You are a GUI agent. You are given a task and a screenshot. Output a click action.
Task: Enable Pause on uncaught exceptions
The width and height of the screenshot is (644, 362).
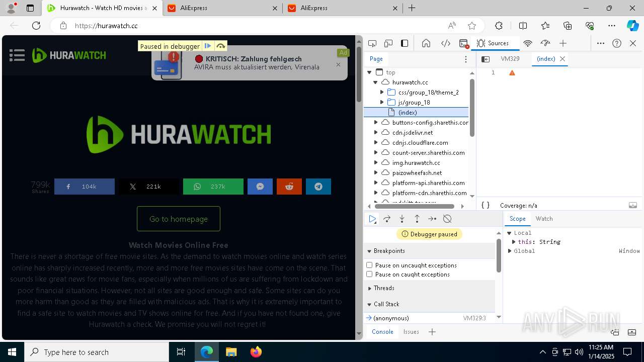(x=369, y=265)
